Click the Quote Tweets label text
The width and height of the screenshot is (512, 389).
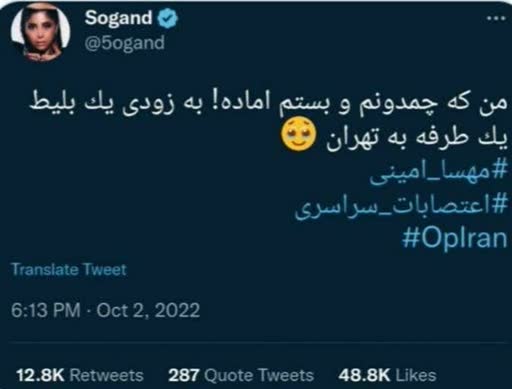pos(259,375)
